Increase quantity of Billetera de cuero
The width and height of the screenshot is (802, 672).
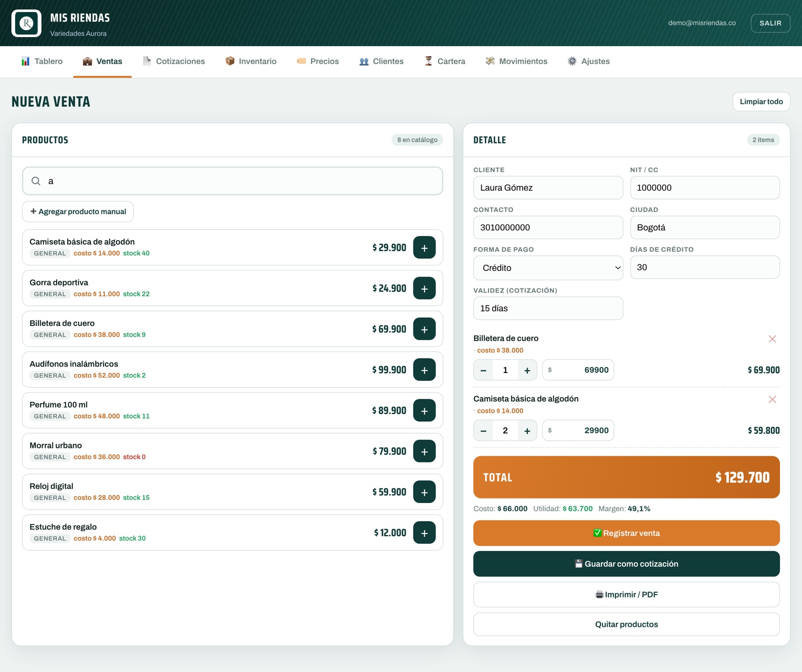(527, 370)
